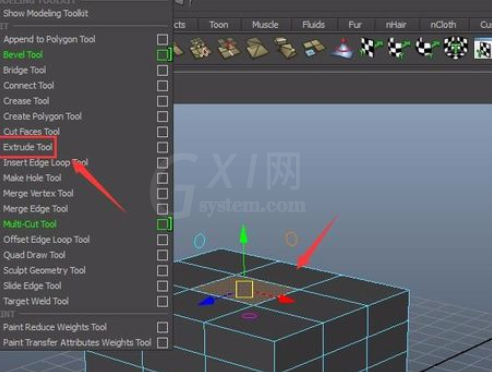
Task: Open option box for Merge Edge Tool
Action: (162, 209)
